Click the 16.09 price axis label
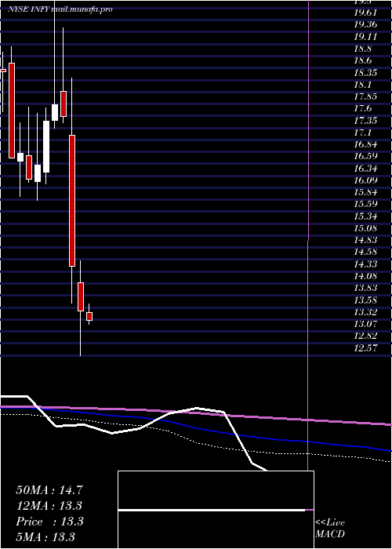392x549 pixels. tap(365, 180)
